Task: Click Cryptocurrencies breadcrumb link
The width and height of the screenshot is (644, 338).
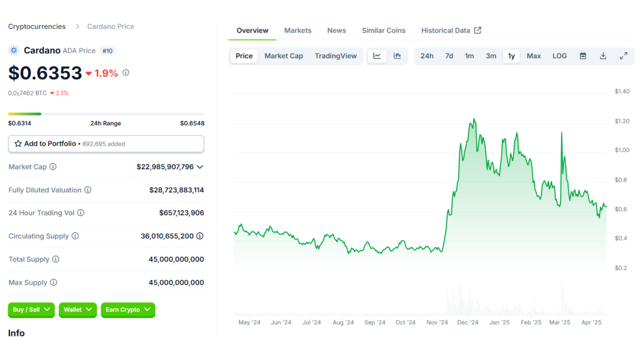Action: [37, 26]
